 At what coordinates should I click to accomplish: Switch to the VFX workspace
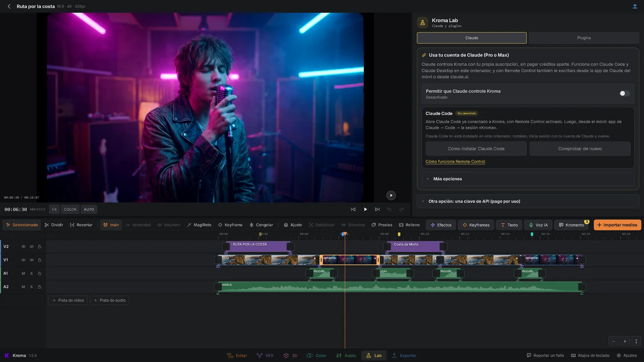point(265,356)
